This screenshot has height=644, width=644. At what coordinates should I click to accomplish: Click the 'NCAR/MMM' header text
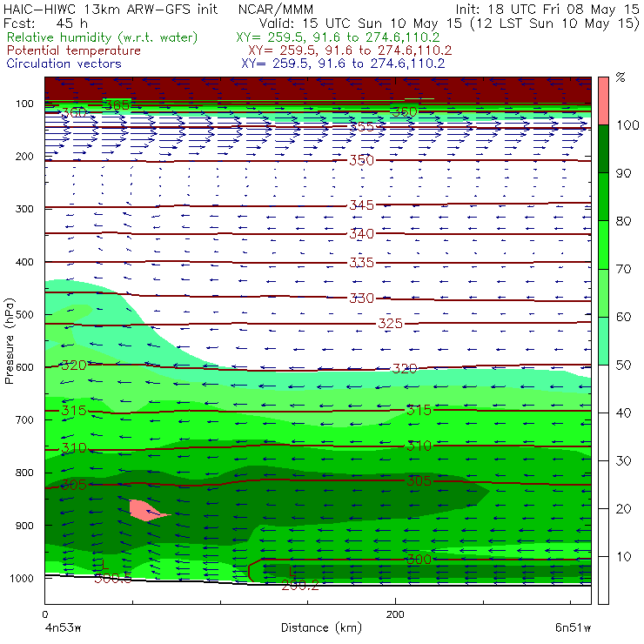point(276,10)
